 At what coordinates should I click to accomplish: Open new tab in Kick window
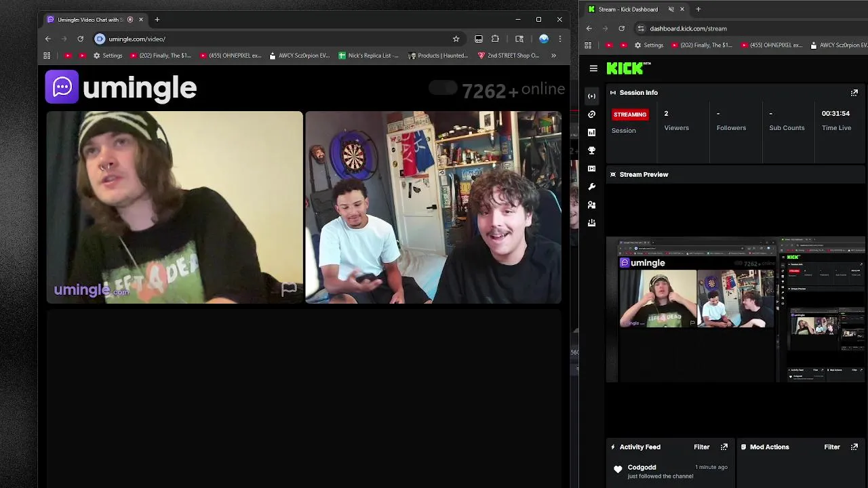click(698, 9)
